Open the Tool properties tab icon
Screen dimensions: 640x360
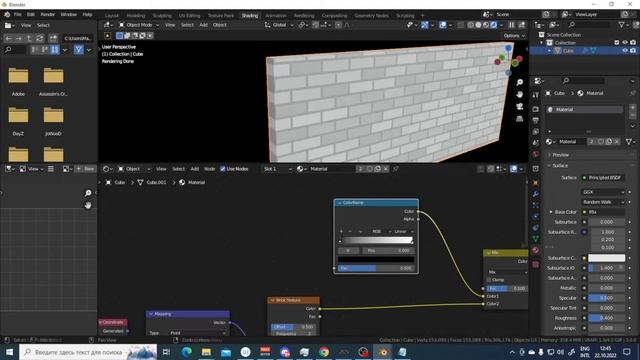(536, 95)
